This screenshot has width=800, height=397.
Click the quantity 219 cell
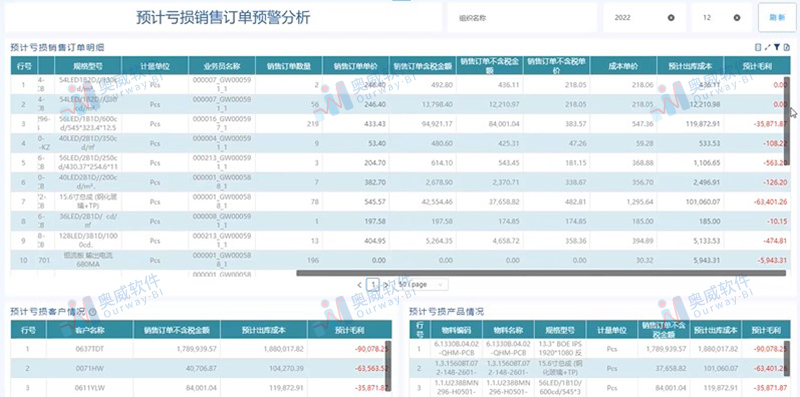(289, 124)
